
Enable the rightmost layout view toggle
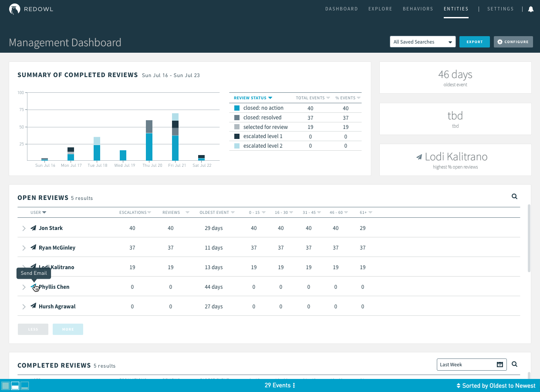[x=24, y=385]
